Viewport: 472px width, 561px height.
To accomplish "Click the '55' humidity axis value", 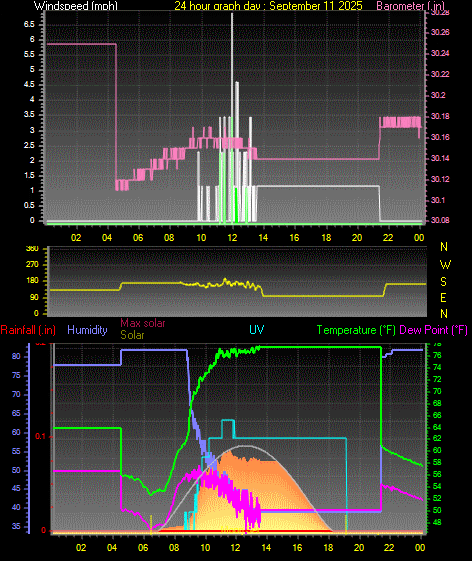I will coord(16,452).
